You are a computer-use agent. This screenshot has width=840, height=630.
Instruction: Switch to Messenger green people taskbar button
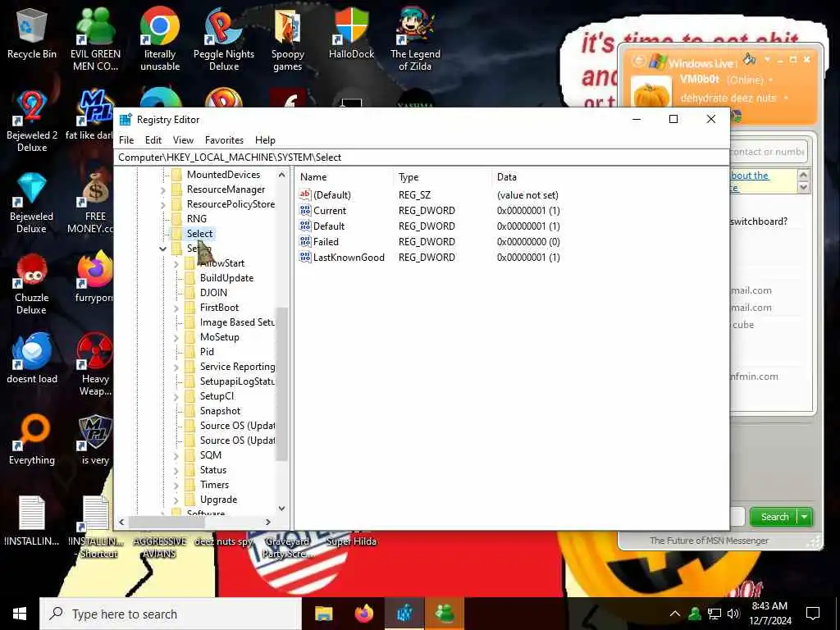(x=445, y=614)
